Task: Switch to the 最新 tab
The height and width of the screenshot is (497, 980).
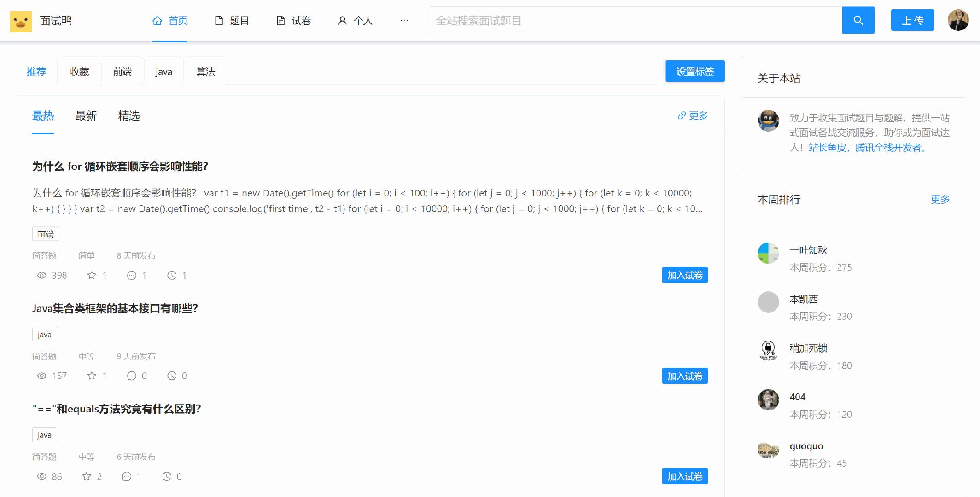Action: pyautogui.click(x=86, y=116)
